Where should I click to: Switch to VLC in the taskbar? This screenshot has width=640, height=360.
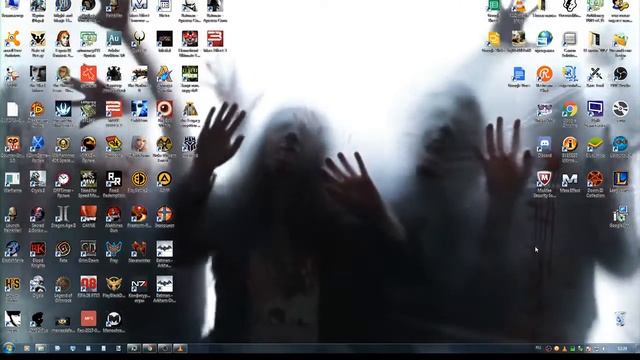pyautogui.click(x=180, y=348)
